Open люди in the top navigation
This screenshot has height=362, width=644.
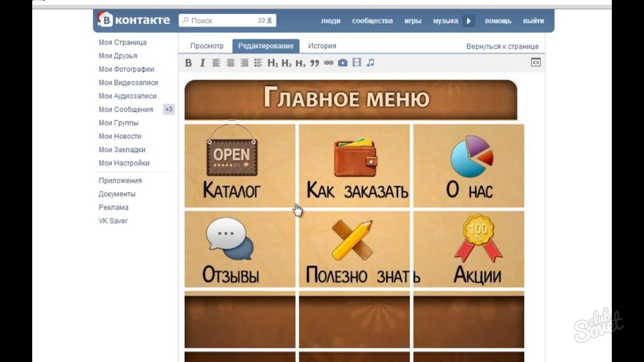pyautogui.click(x=331, y=21)
